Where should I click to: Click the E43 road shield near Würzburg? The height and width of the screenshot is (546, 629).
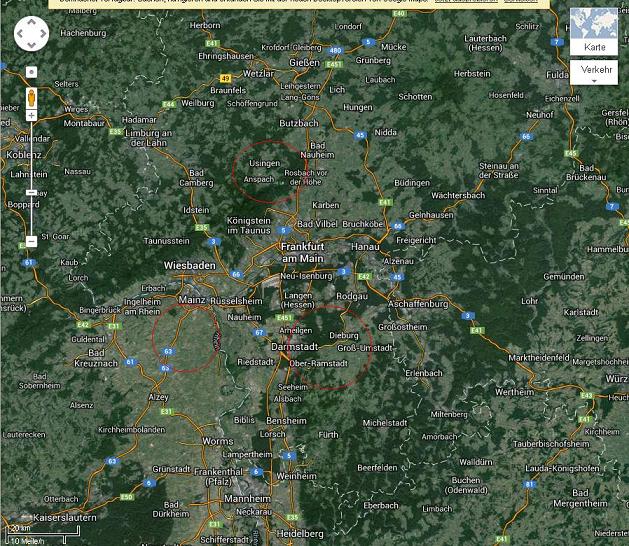click(586, 395)
